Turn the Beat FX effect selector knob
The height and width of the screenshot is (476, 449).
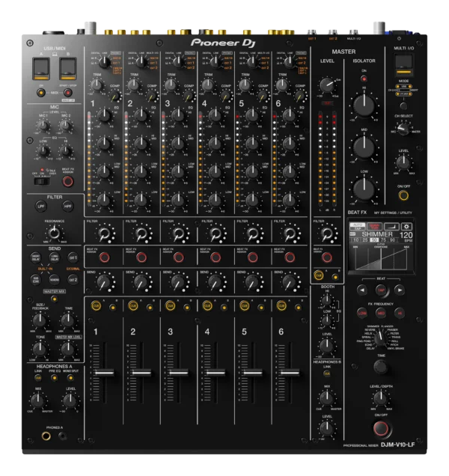379,338
